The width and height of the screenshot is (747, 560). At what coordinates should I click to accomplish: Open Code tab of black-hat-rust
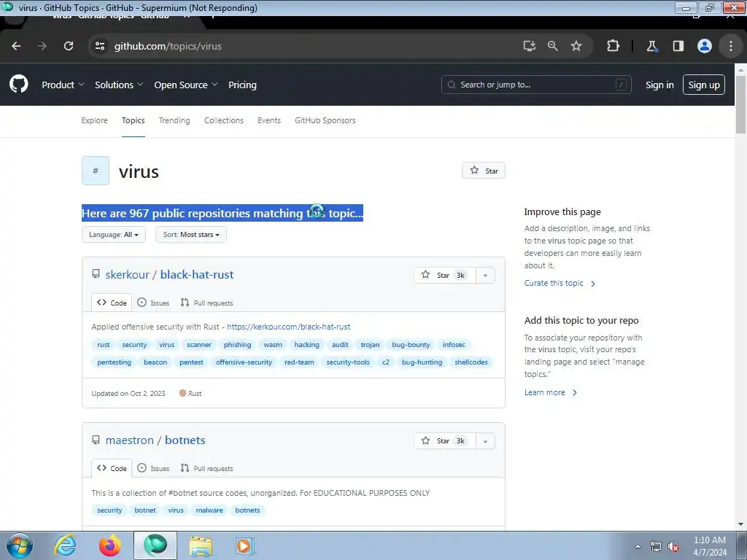[112, 303]
